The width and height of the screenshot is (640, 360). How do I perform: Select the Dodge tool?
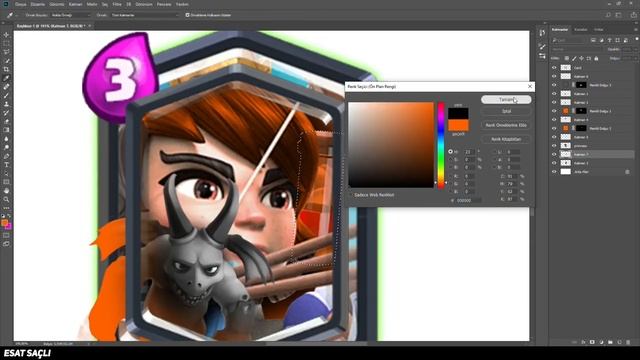6,147
